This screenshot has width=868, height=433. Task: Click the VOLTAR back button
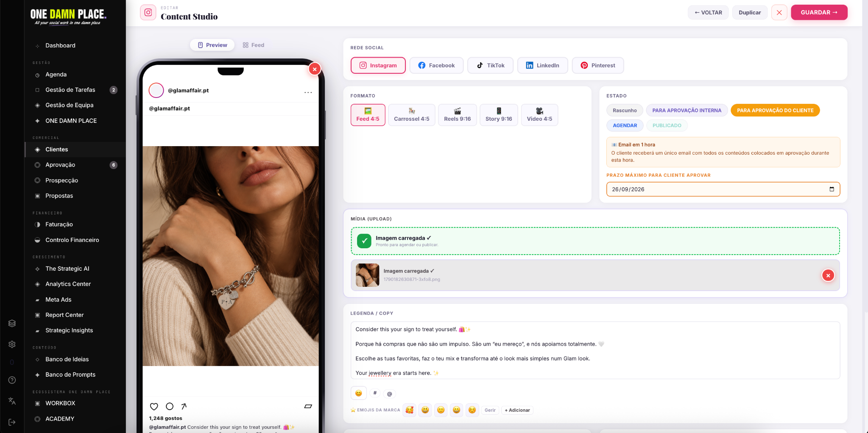click(x=708, y=12)
